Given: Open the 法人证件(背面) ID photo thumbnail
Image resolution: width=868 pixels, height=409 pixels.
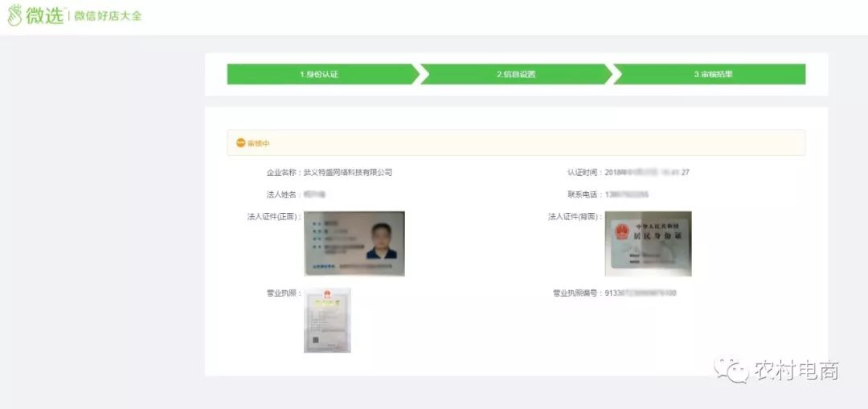Looking at the screenshot, I should (648, 243).
